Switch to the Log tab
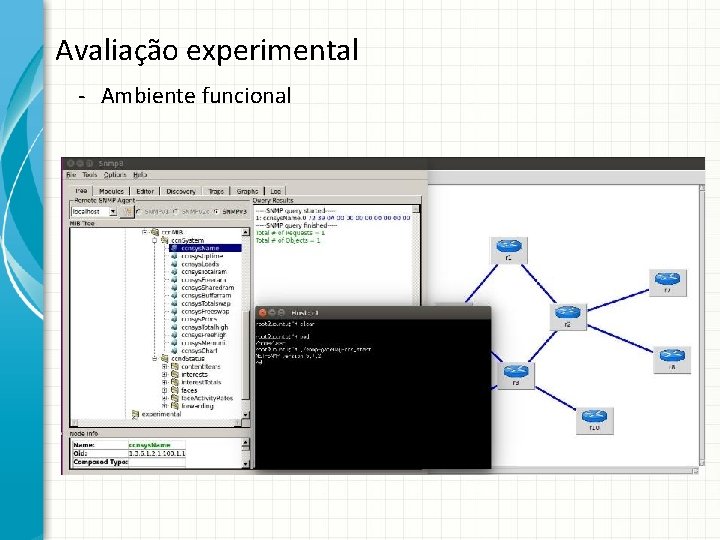The width and height of the screenshot is (720, 540). tap(276, 191)
